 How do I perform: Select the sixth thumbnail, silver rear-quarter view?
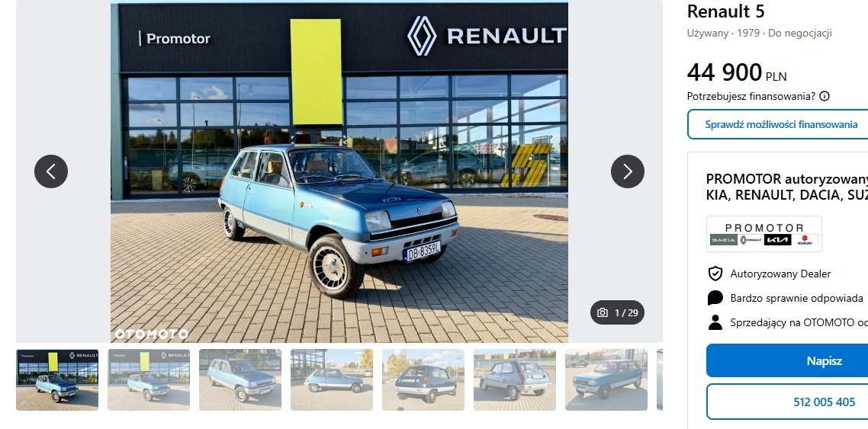pyautogui.click(x=515, y=379)
